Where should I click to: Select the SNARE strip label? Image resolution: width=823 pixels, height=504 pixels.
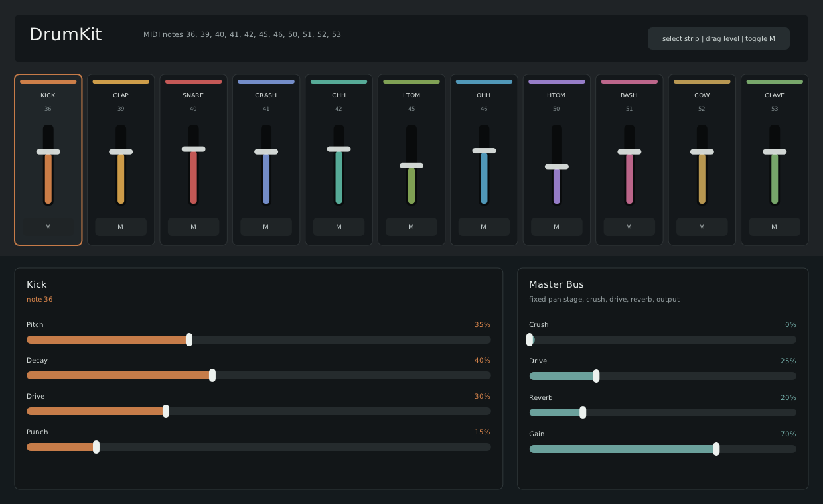(x=193, y=95)
